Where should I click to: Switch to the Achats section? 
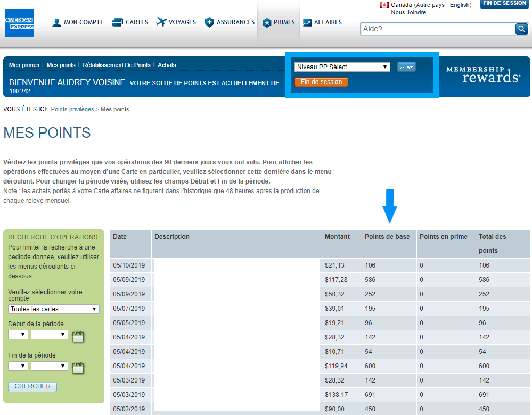pyautogui.click(x=167, y=64)
